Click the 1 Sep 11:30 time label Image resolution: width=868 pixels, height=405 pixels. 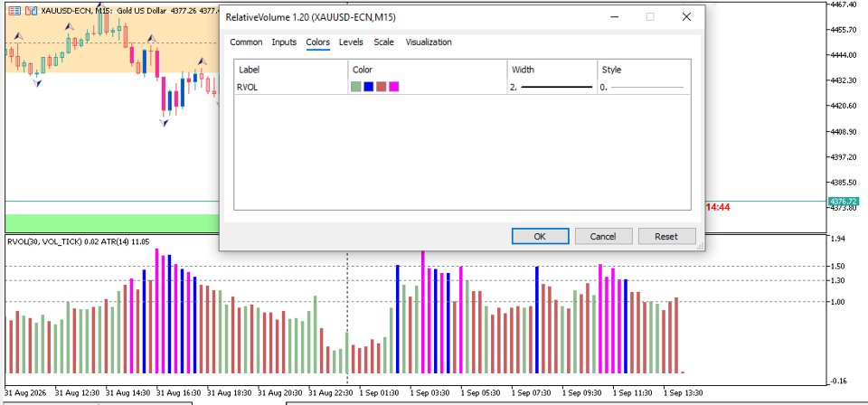coord(633,393)
